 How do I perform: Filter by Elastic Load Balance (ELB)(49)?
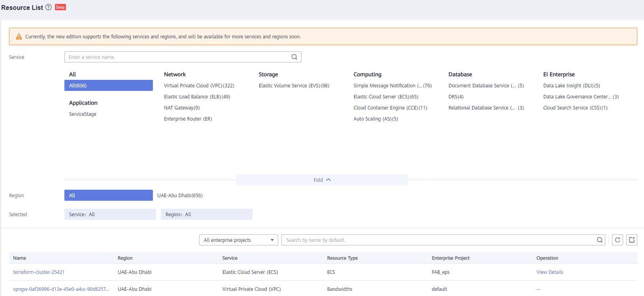pos(197,96)
